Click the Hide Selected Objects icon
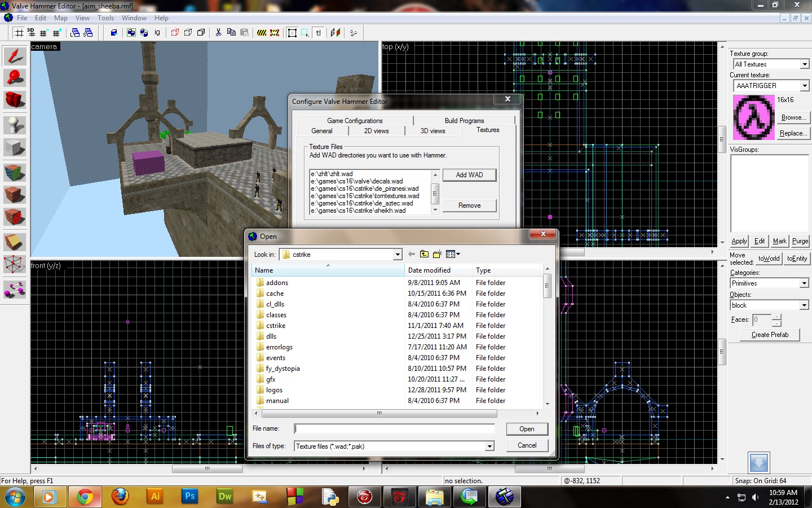 [175, 33]
